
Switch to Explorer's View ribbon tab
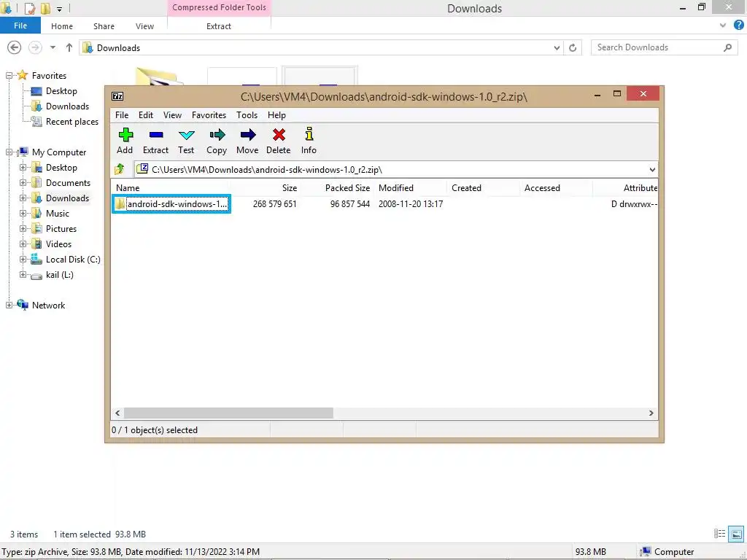pos(145,26)
